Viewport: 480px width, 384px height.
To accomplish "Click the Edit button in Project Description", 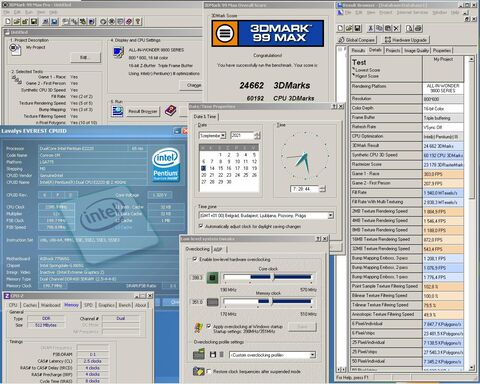I will click(x=85, y=57).
